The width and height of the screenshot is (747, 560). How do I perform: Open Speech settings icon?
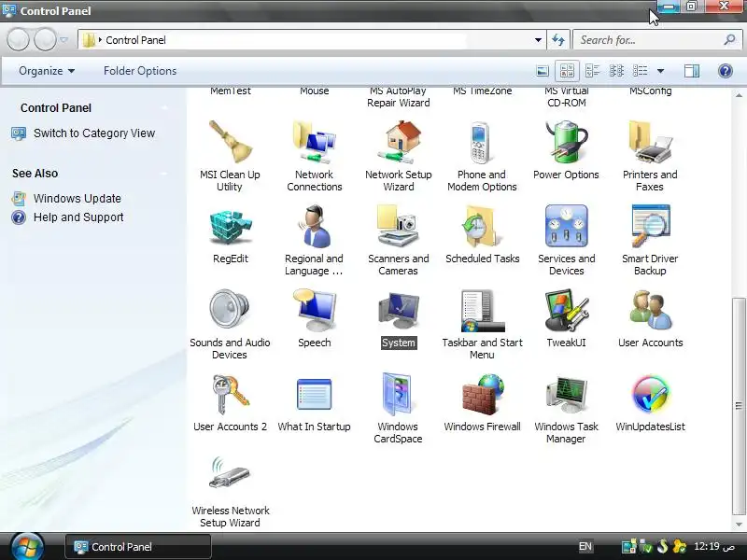point(315,318)
